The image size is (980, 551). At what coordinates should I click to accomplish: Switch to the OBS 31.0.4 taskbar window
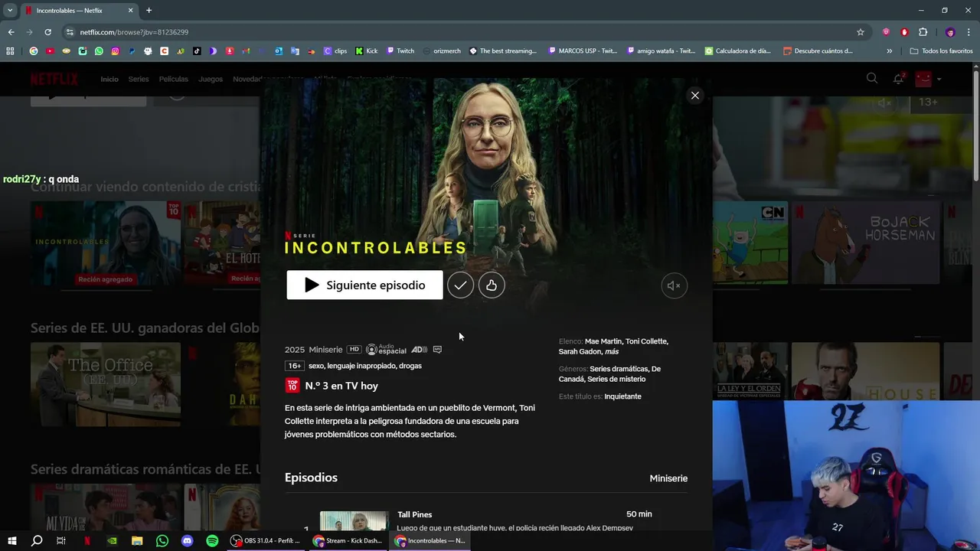pyautogui.click(x=266, y=540)
